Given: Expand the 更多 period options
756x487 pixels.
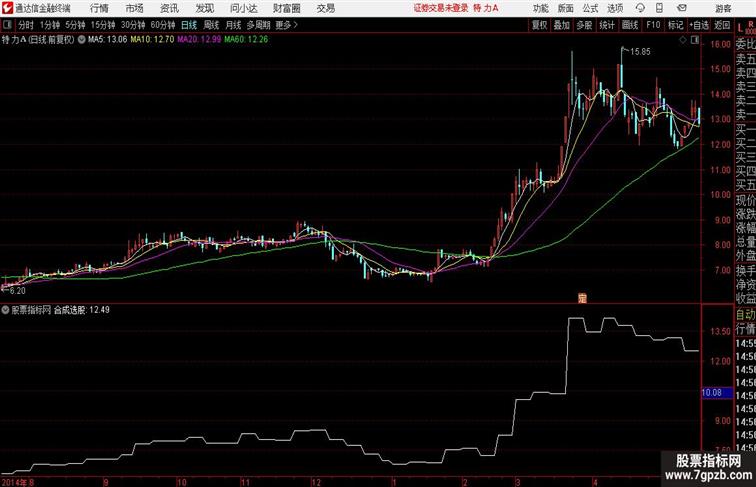Looking at the screenshot, I should click(x=286, y=25).
